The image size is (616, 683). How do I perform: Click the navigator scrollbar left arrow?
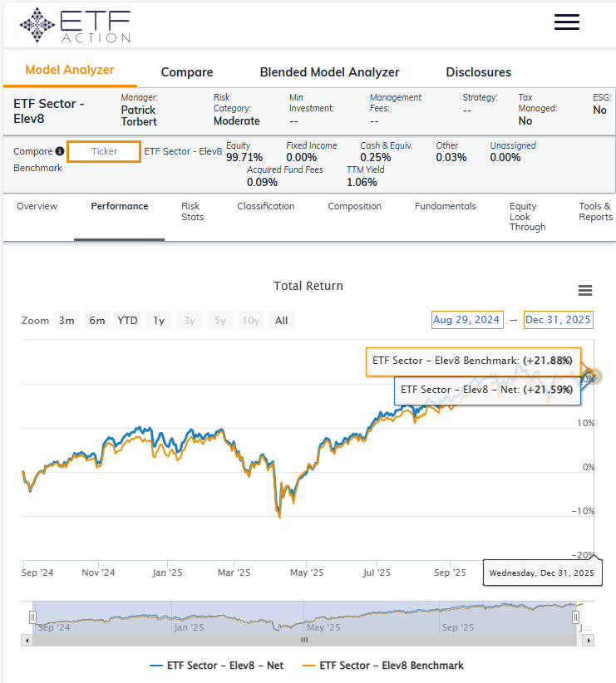tap(27, 641)
